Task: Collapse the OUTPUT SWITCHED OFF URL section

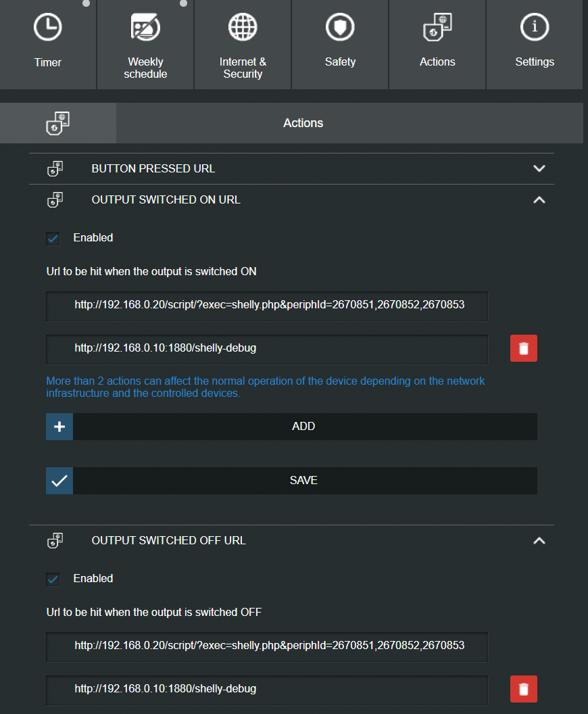Action: coord(539,541)
